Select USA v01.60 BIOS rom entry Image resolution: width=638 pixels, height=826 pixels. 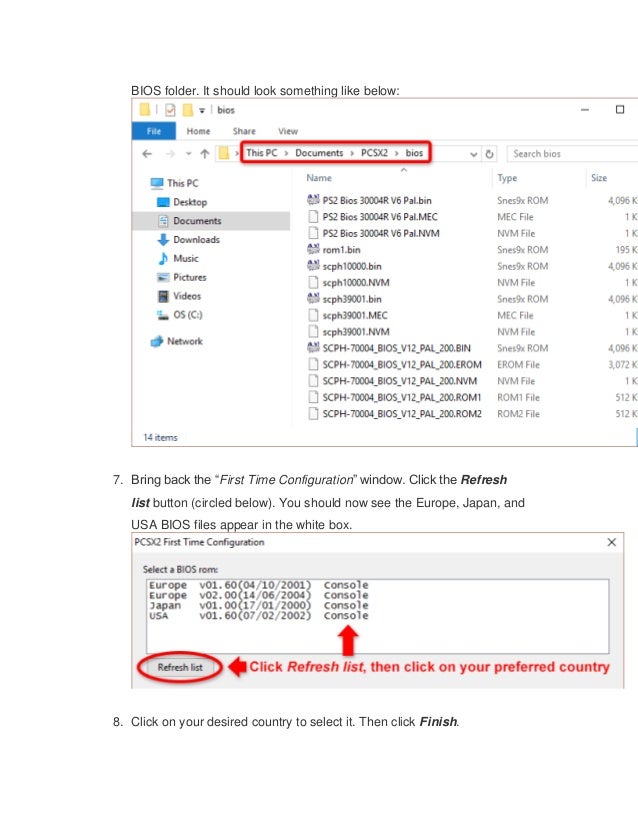(x=259, y=615)
